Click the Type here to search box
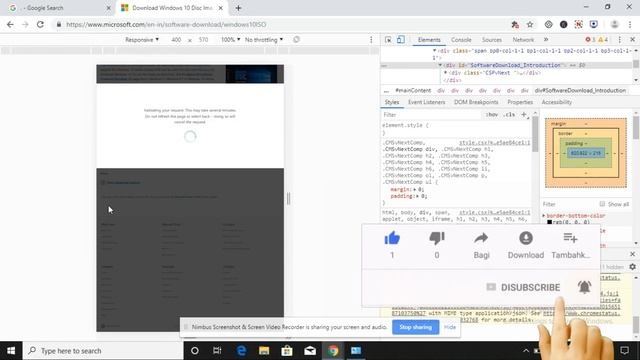 click(x=103, y=351)
